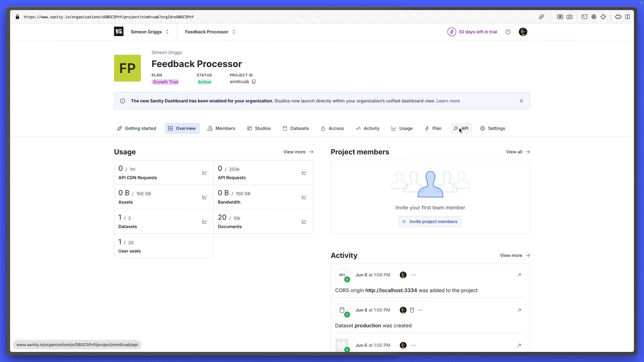Click the Growth Trial plan badge

165,82
